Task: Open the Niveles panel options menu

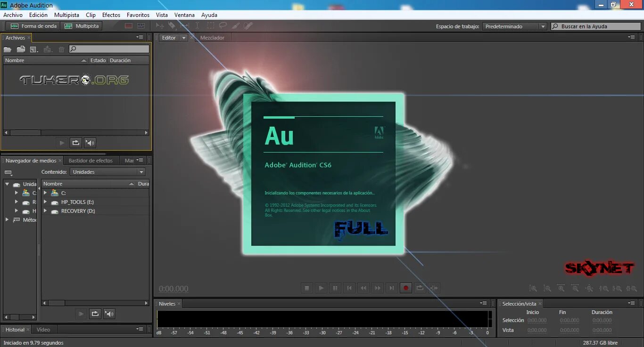Action: coord(484,303)
